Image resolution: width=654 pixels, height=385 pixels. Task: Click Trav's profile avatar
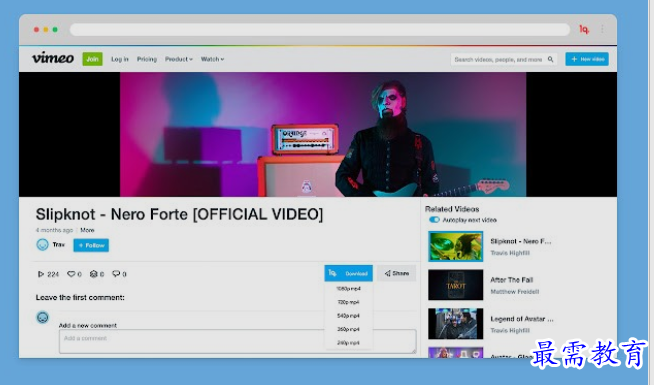click(x=43, y=244)
